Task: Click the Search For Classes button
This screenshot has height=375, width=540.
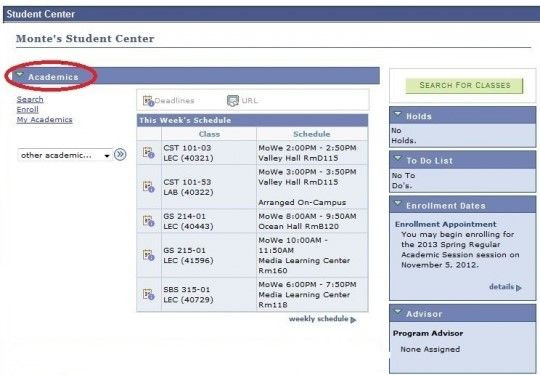Action: click(x=464, y=85)
